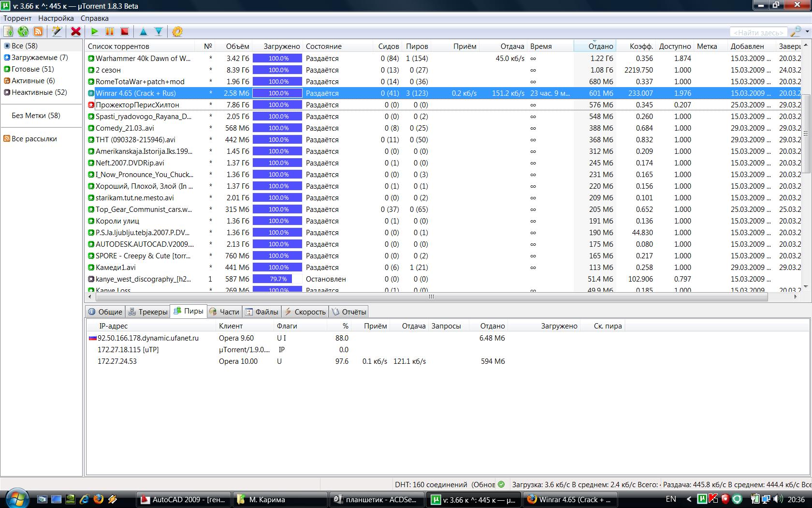Image resolution: width=812 pixels, height=508 pixels.
Task: Open the Справка menu
Action: point(94,18)
